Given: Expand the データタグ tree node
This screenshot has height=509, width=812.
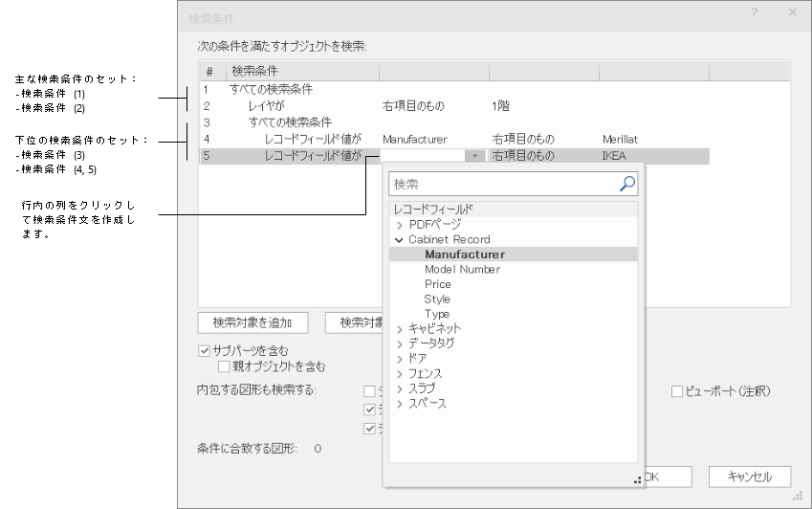Looking at the screenshot, I should click(400, 343).
